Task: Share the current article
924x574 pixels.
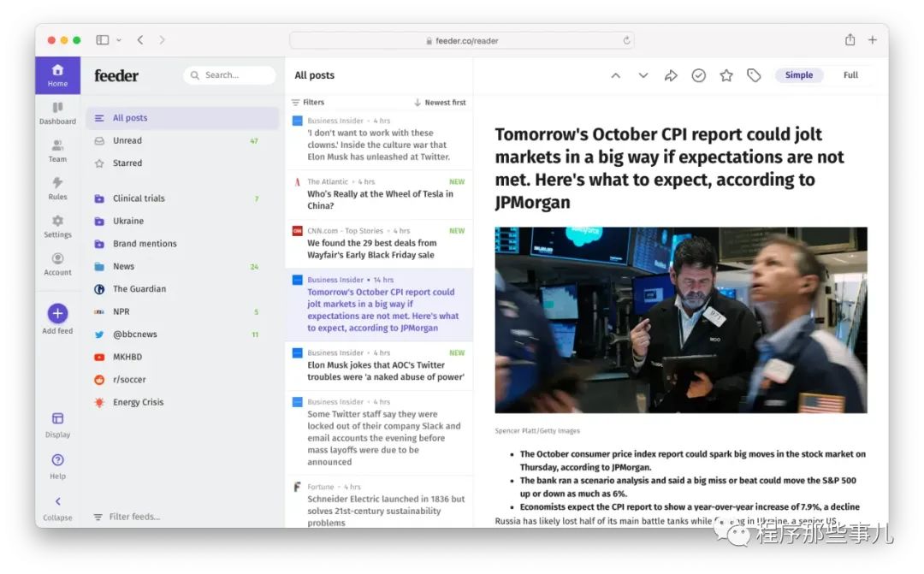Action: coord(671,75)
